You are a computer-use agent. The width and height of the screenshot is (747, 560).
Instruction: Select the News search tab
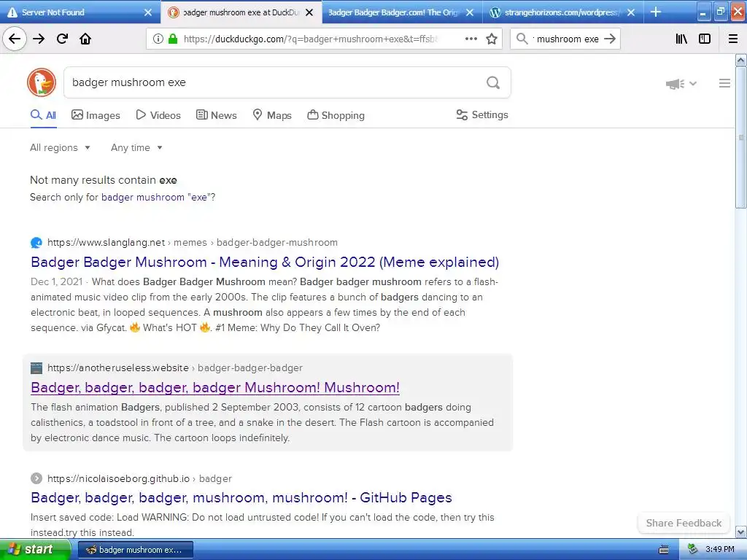(216, 115)
